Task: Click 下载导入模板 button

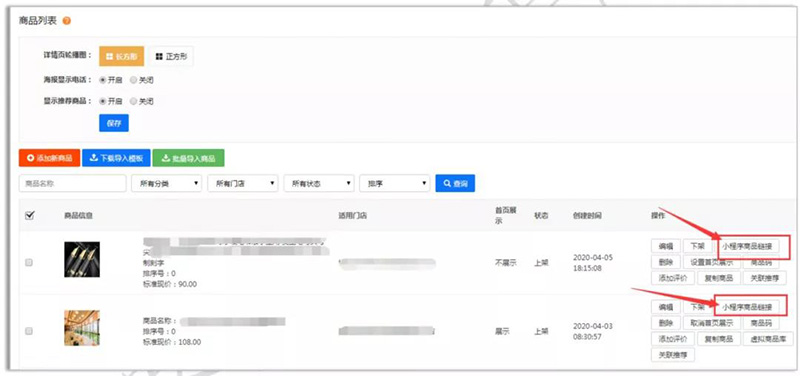Action: tap(116, 158)
